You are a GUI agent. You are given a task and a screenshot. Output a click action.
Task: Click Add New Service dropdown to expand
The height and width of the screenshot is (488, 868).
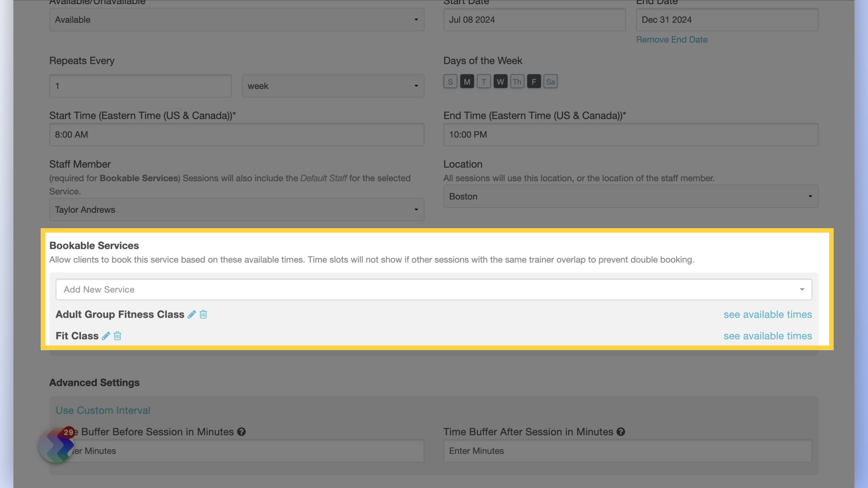434,289
